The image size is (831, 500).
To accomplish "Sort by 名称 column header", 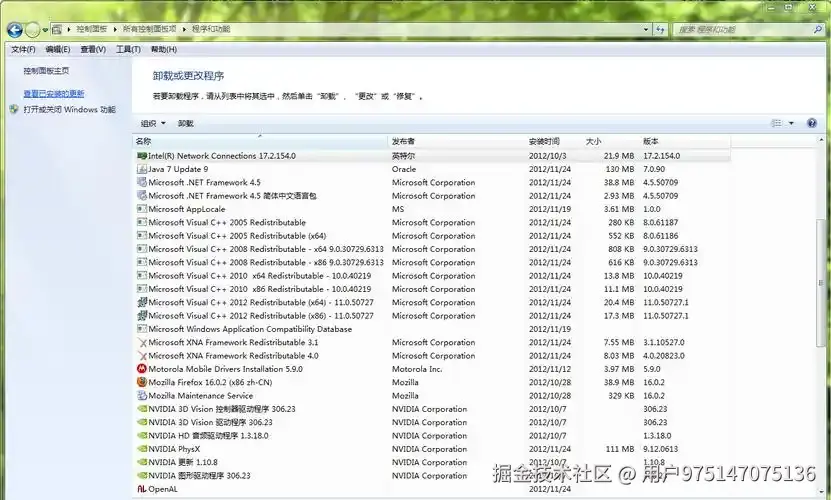I will tap(260, 141).
